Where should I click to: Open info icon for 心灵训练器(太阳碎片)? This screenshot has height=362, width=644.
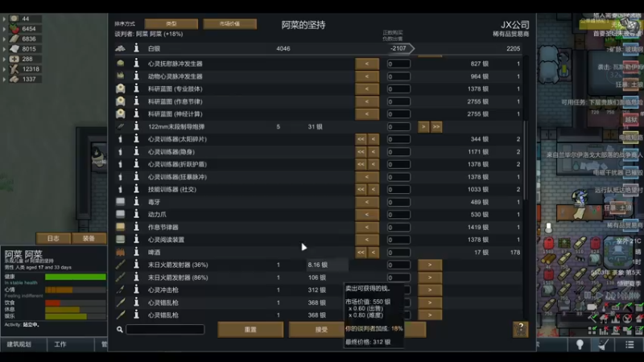(x=136, y=139)
